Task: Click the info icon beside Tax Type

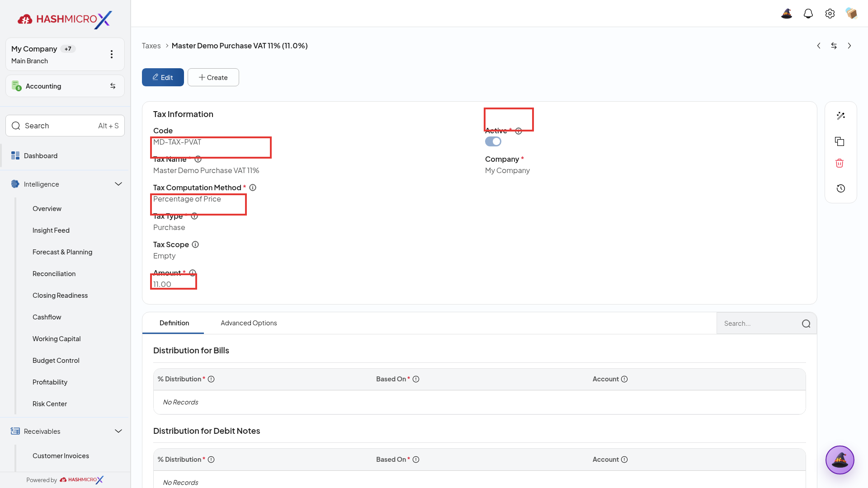Action: coord(194,216)
